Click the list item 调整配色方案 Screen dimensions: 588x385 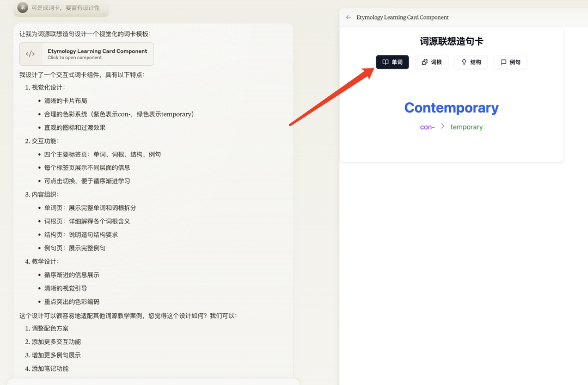pos(50,328)
